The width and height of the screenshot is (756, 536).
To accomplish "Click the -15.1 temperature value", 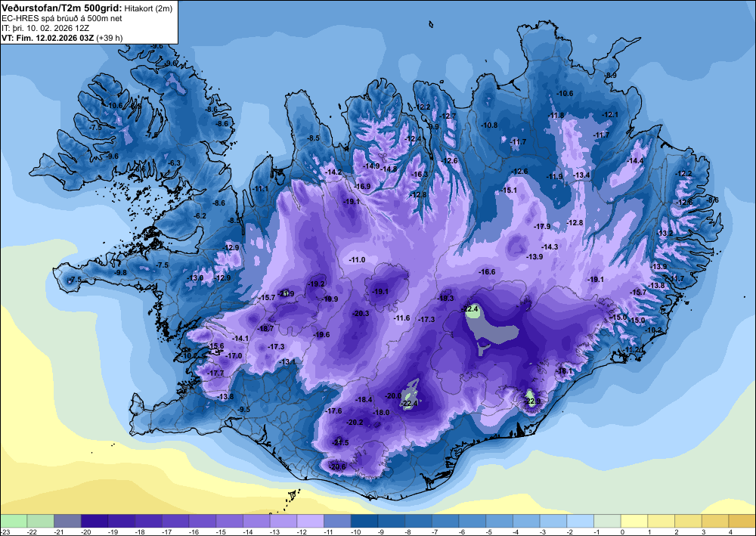I will pos(509,190).
